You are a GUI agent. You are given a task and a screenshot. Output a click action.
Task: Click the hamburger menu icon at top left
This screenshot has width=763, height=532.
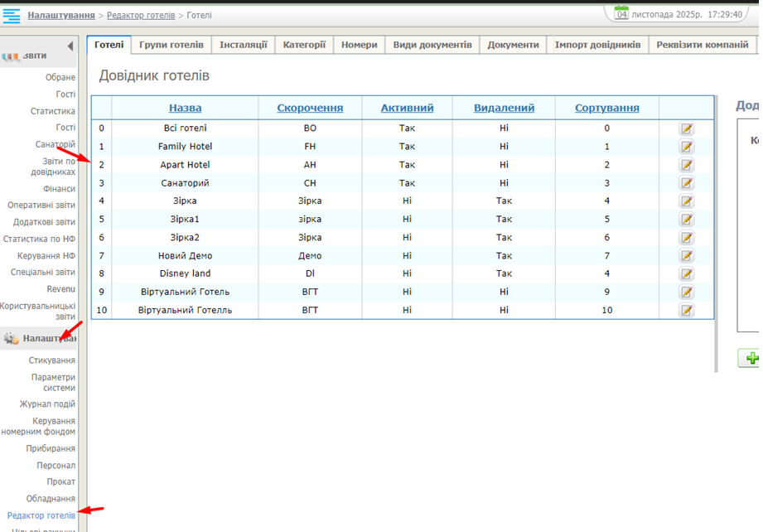tap(12, 16)
